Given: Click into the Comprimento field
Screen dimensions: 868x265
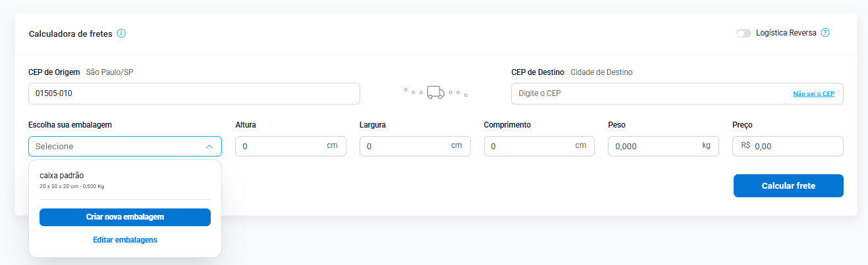Looking at the screenshot, I should click(530, 147).
